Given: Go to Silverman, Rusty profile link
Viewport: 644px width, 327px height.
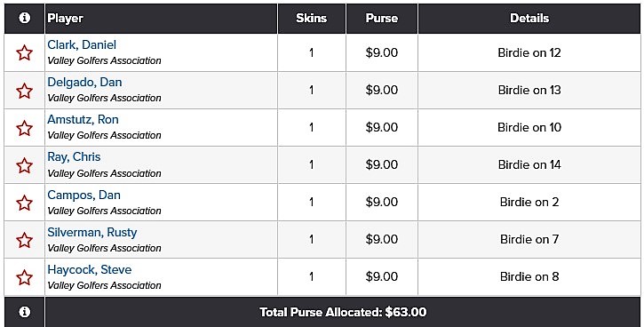Looking at the screenshot, I should click(x=92, y=232).
